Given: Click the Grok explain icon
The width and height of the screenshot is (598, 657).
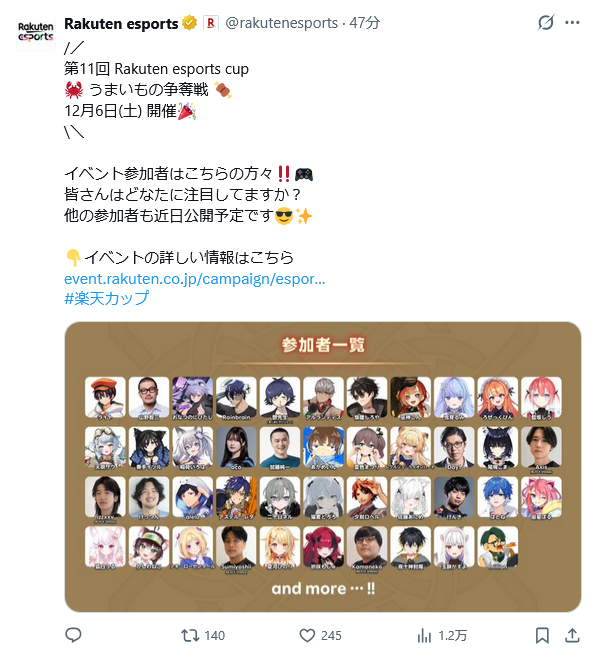Looking at the screenshot, I should coord(546,22).
